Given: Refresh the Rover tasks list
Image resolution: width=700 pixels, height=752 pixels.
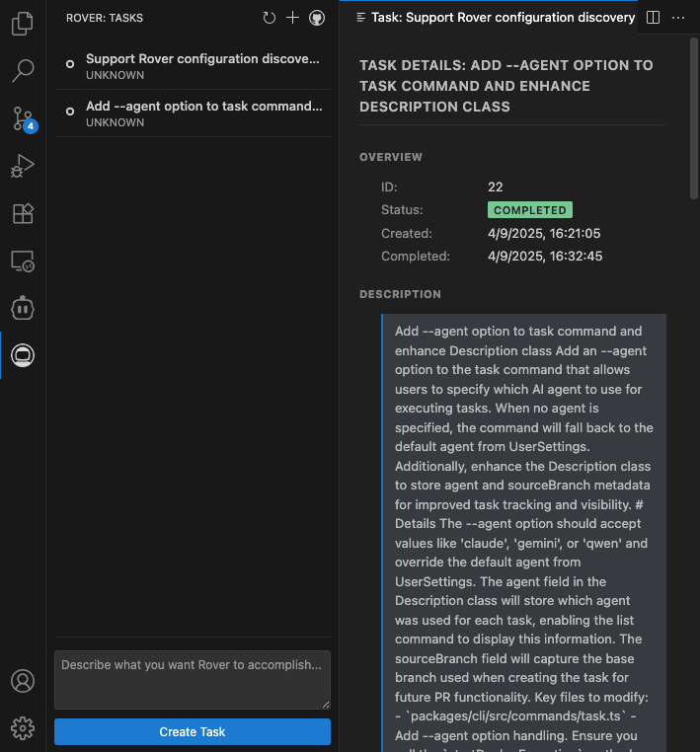Looking at the screenshot, I should coord(270,18).
